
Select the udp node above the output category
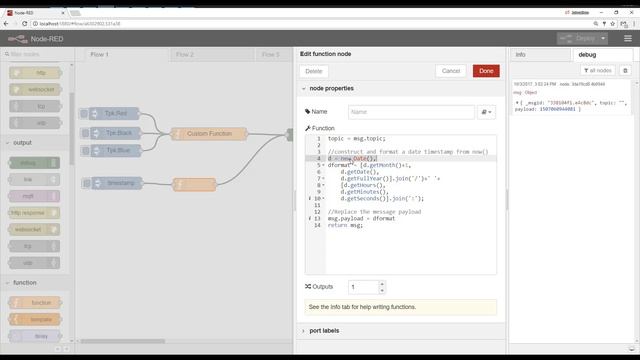click(x=36, y=123)
